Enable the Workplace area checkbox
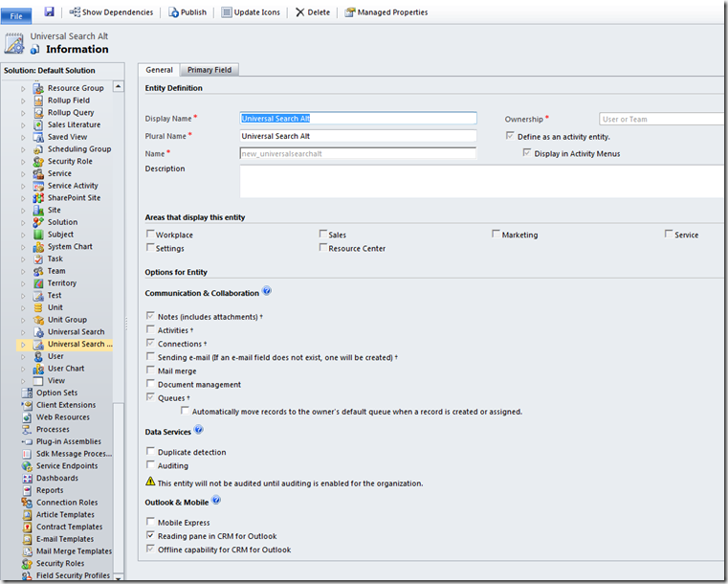Viewport: 728px width, 584px height. tap(150, 234)
